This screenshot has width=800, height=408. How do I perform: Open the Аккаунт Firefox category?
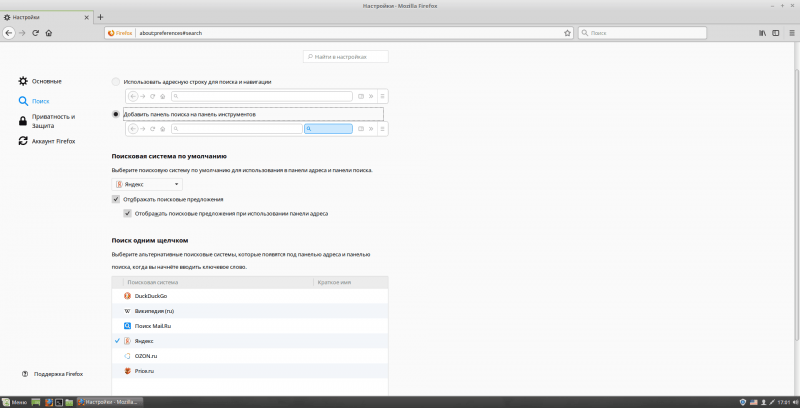click(x=46, y=141)
